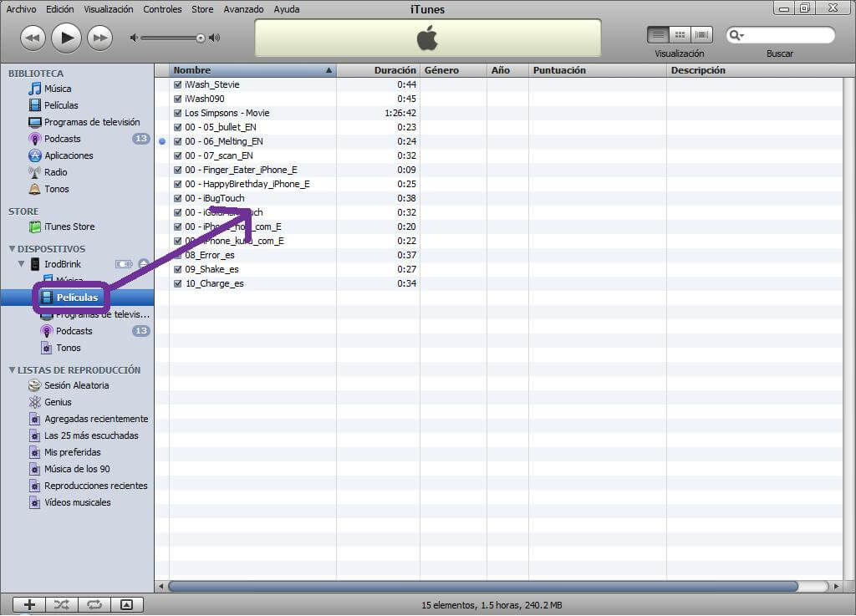The image size is (856, 616).
Task: Sort by the Género column header
Action: 453,70
